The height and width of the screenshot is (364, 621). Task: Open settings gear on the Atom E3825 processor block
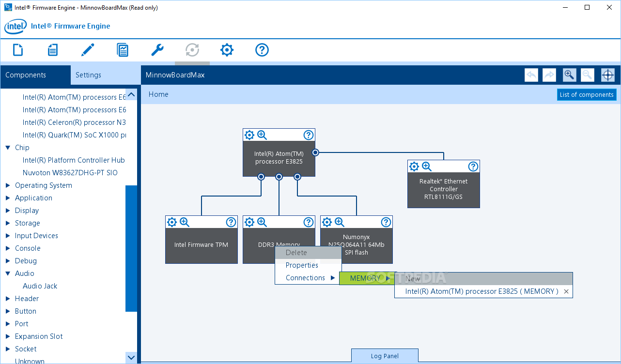click(249, 135)
